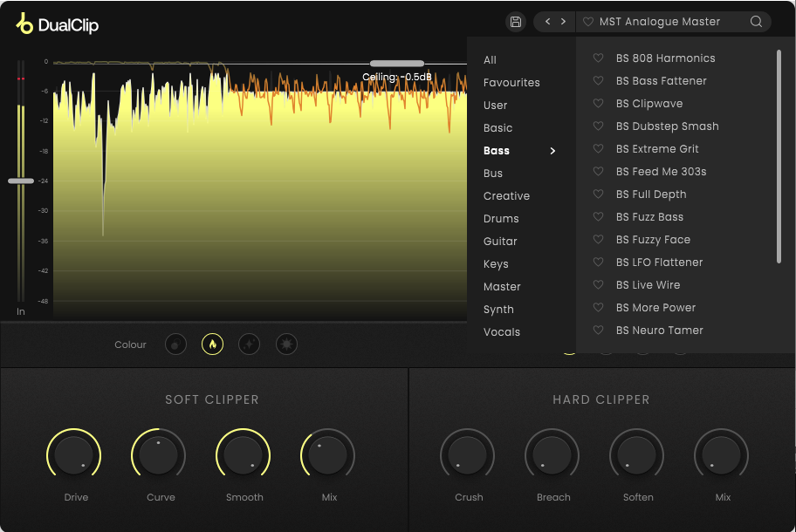The width and height of the screenshot is (796, 532).
Task: Toggle favourite heart for BS Fuzz Bass
Action: [599, 217]
